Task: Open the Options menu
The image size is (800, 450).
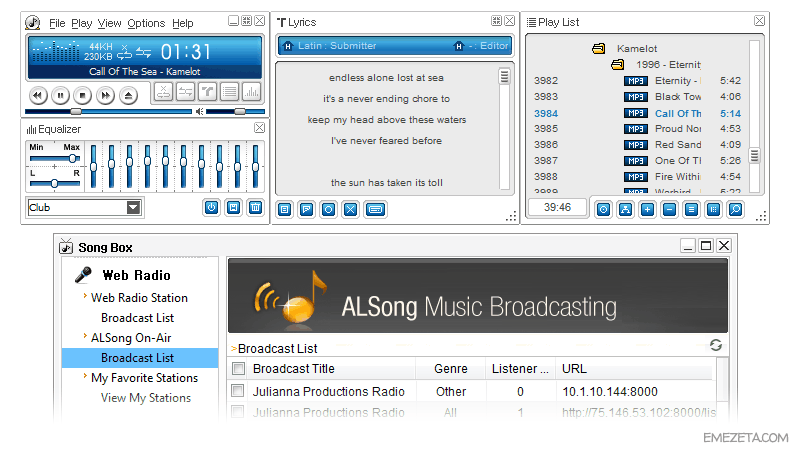Action: click(146, 23)
